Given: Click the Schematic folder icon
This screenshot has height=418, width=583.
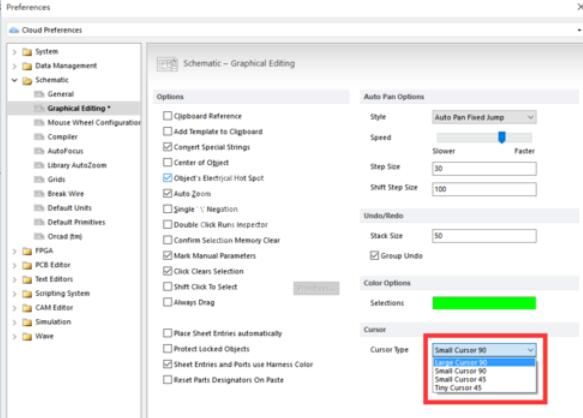Looking at the screenshot, I should coord(27,80).
